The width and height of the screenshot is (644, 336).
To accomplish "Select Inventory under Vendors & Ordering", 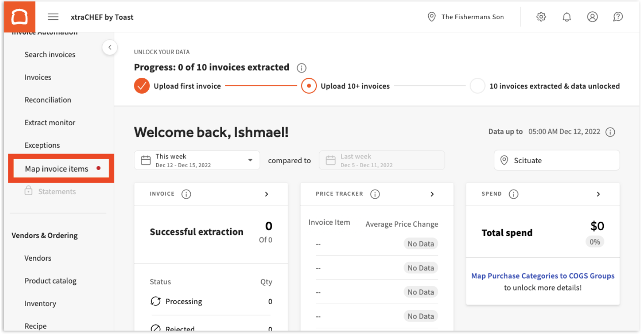I will [x=40, y=303].
